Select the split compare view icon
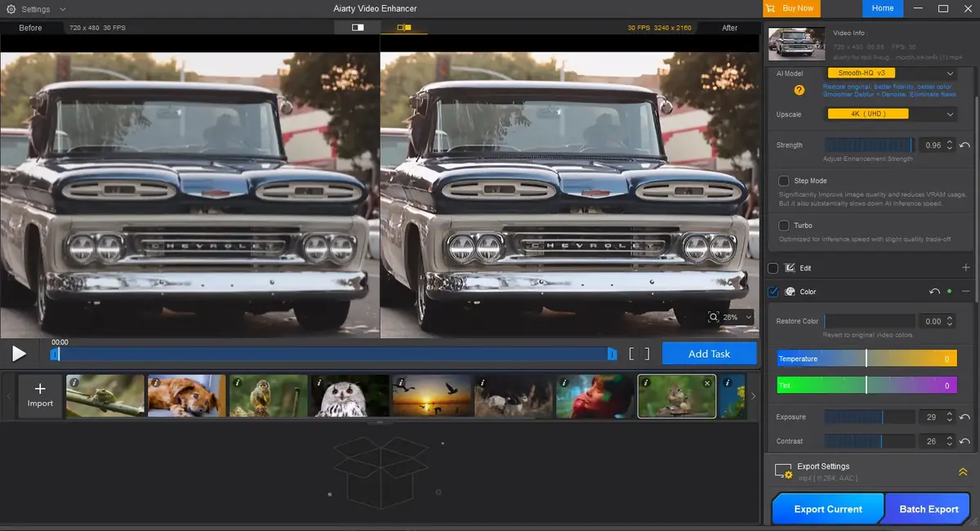 point(404,27)
